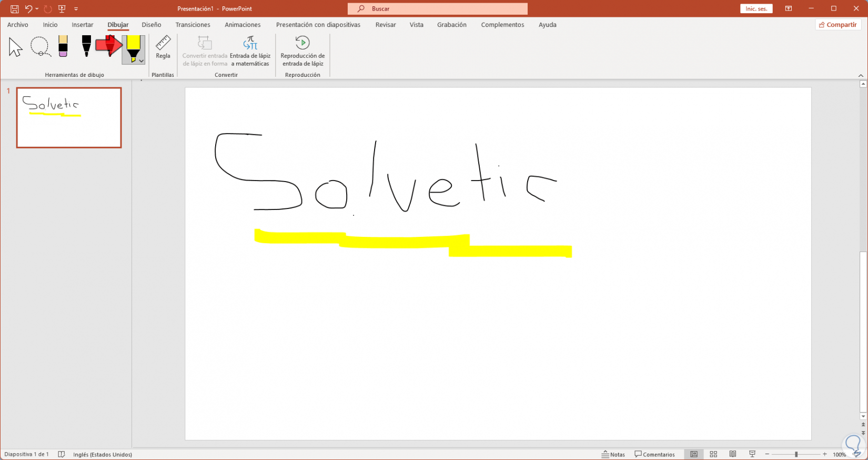The image size is (868, 460).
Task: Open the undo history dropdown arrow
Action: pyautogui.click(x=37, y=9)
